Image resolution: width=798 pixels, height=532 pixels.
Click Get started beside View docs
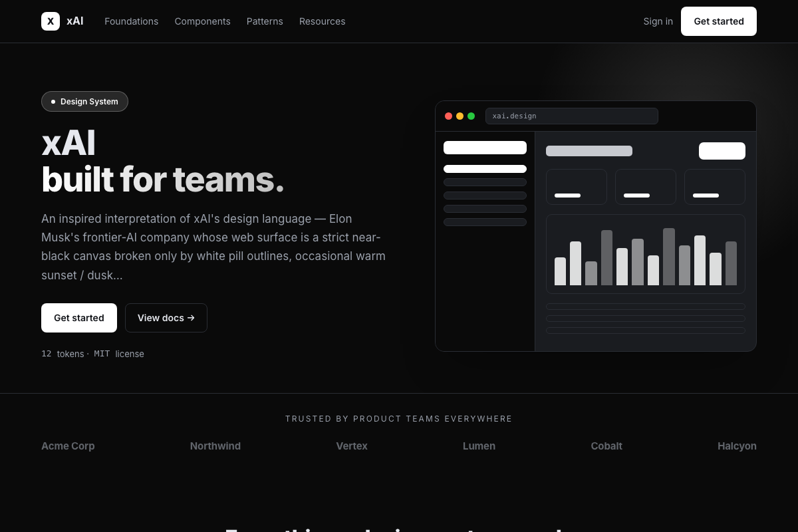coord(79,318)
